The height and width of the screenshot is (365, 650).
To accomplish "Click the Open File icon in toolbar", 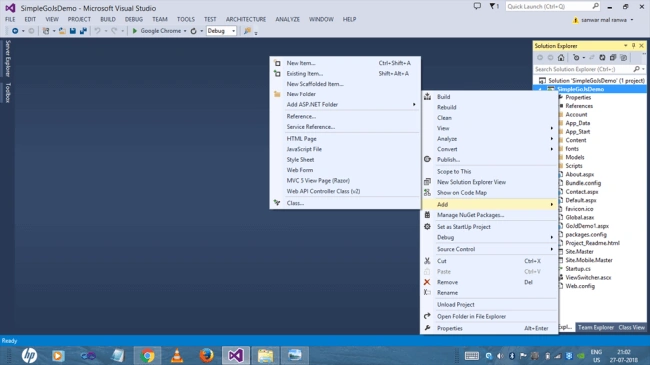I will [62, 31].
